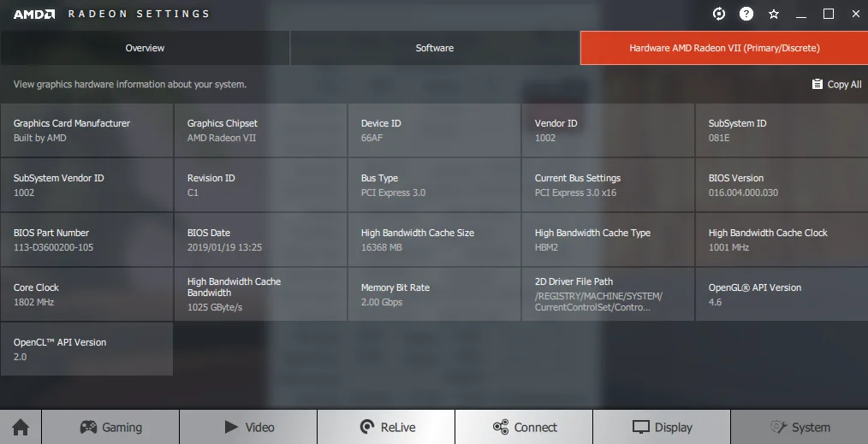Go to the Home icon tab
This screenshot has height=444, width=868.
click(21, 427)
